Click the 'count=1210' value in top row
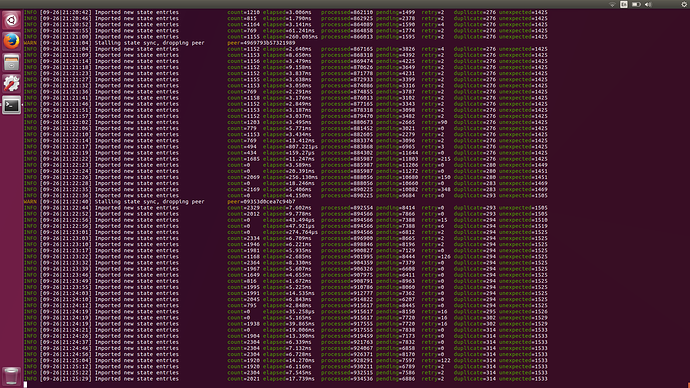Screen dimensions: 690x388 point(243,13)
